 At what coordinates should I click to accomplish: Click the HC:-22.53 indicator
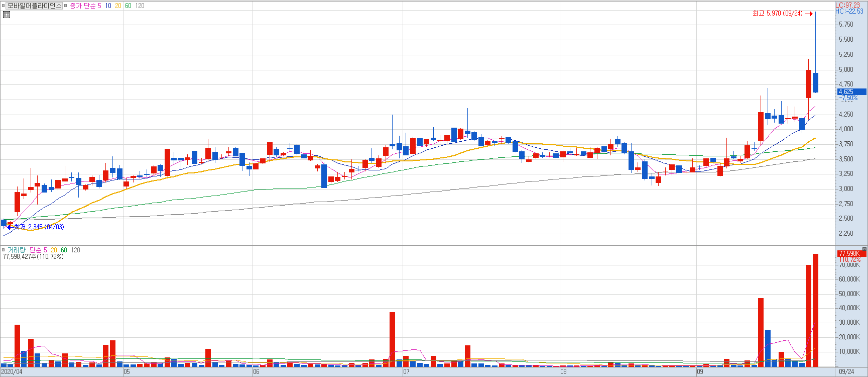pyautogui.click(x=849, y=11)
